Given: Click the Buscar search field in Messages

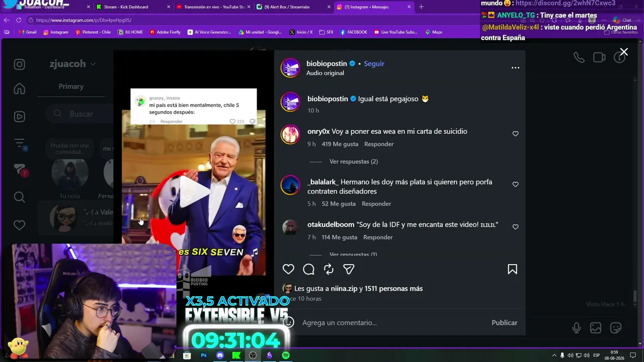Looking at the screenshot, I should 82,114.
